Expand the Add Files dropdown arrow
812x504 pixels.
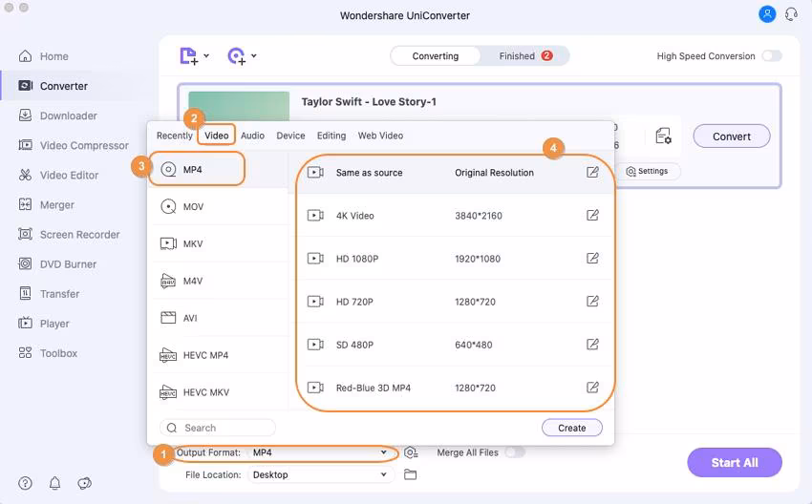click(206, 56)
